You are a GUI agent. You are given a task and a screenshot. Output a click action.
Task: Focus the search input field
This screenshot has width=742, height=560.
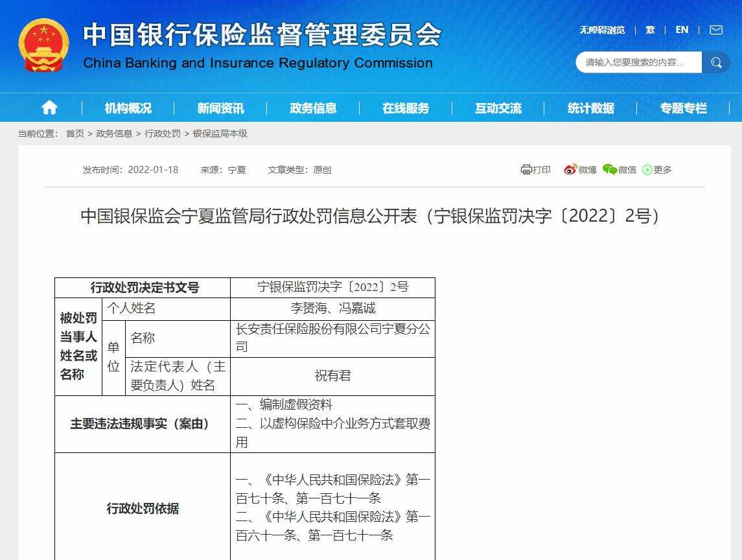pos(639,62)
